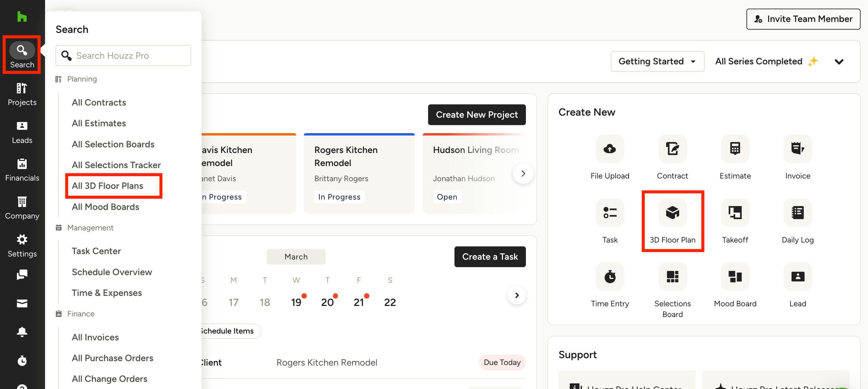Select March 20 on the calendar
The width and height of the screenshot is (868, 389).
pyautogui.click(x=327, y=302)
